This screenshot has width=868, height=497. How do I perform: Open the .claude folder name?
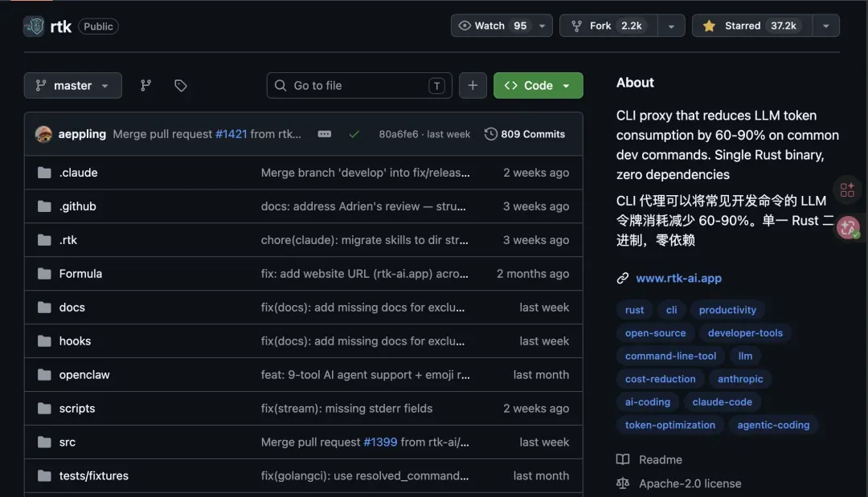(x=78, y=173)
